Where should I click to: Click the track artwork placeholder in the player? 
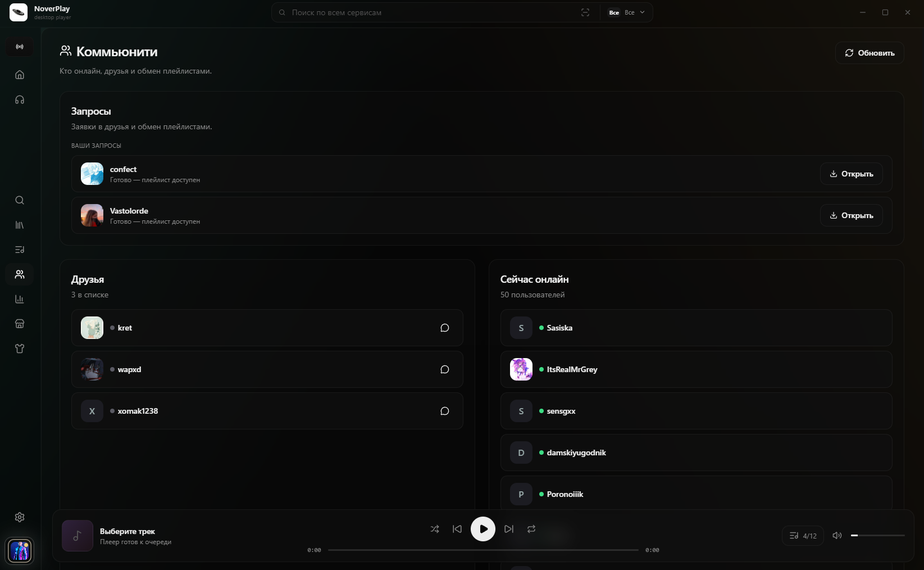click(x=78, y=536)
